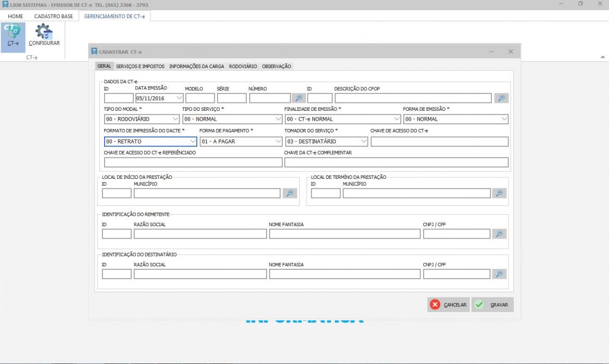609x364 pixels.
Task: Click Descrição do CFOP field
Action: tap(413, 98)
